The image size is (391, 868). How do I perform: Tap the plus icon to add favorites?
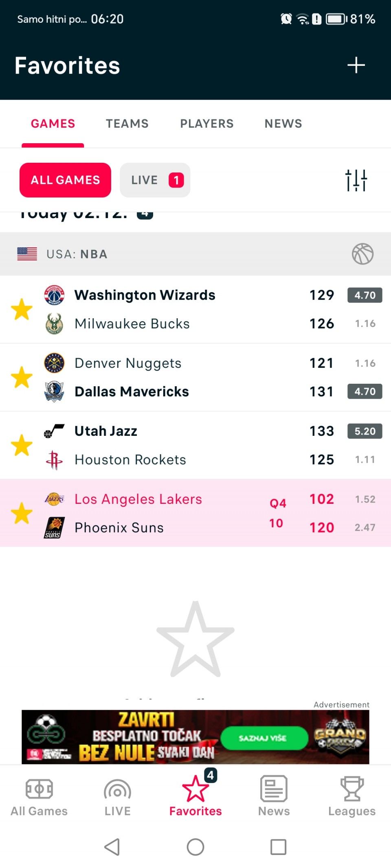tap(356, 65)
